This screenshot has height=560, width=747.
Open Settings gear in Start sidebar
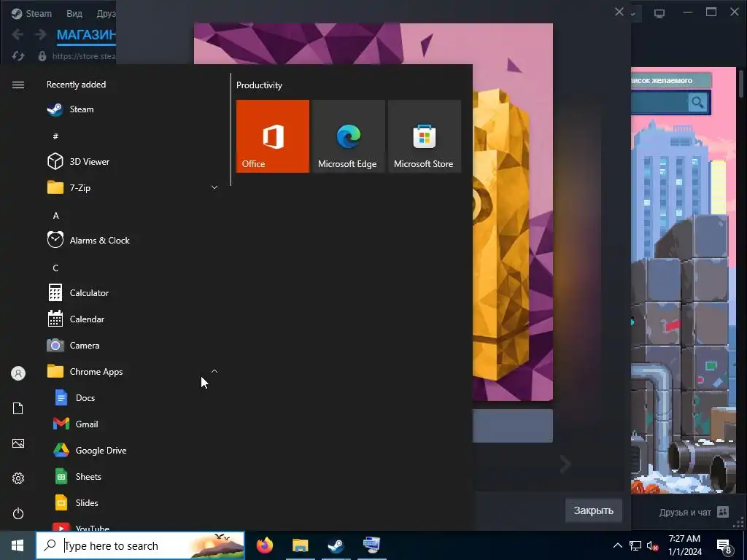point(18,478)
